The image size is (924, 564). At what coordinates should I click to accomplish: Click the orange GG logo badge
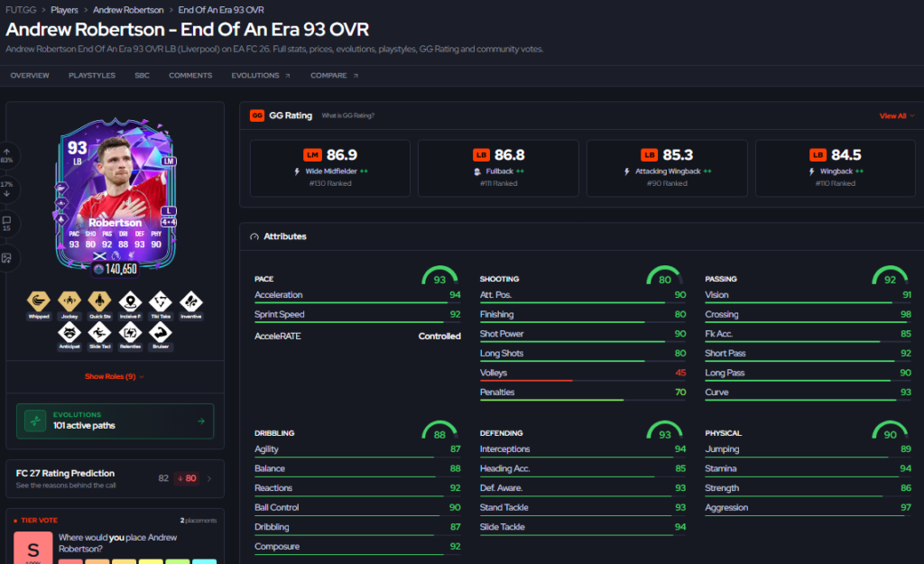(257, 116)
